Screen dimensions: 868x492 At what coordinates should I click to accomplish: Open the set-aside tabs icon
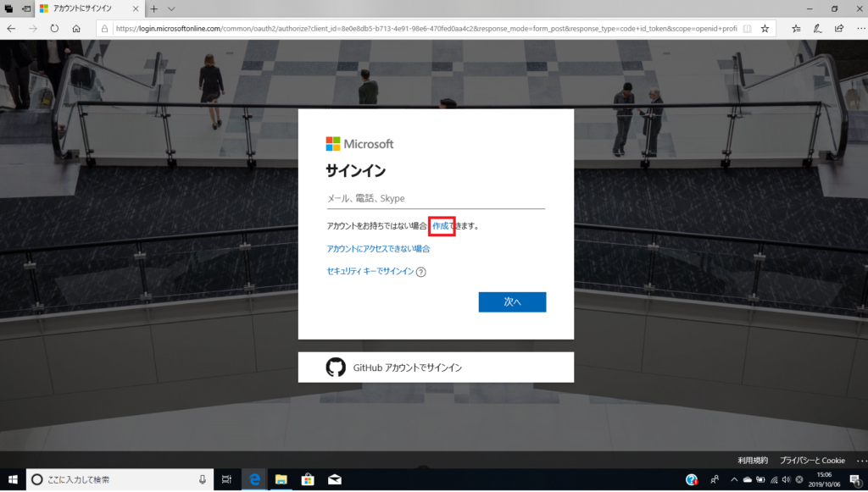pyautogui.click(x=8, y=8)
